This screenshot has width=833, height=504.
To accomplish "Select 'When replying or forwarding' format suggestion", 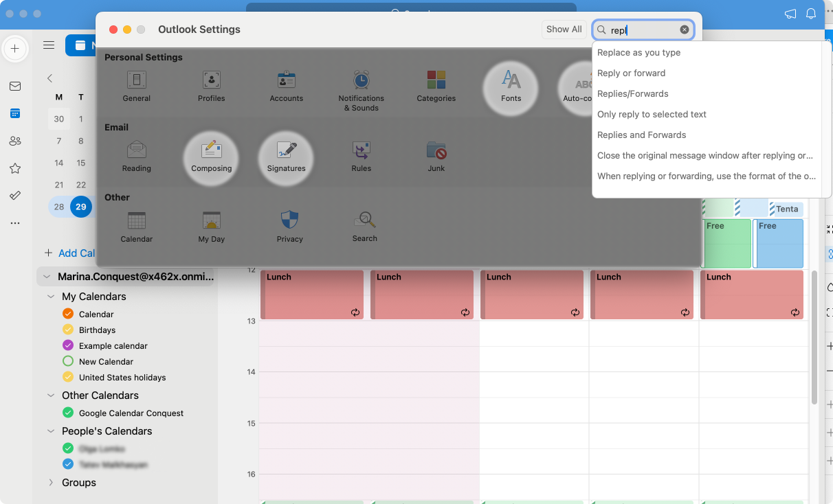I will [x=707, y=176].
